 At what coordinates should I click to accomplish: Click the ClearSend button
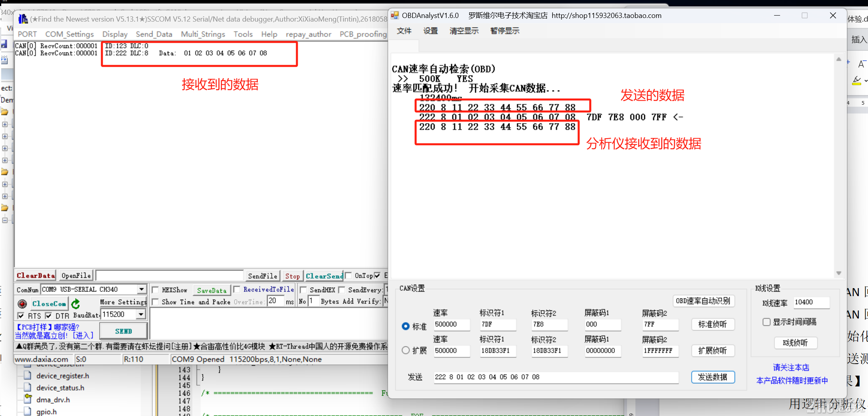(324, 276)
